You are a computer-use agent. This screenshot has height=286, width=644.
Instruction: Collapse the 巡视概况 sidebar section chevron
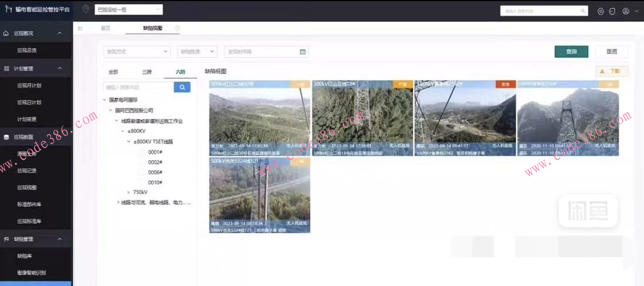pos(60,33)
